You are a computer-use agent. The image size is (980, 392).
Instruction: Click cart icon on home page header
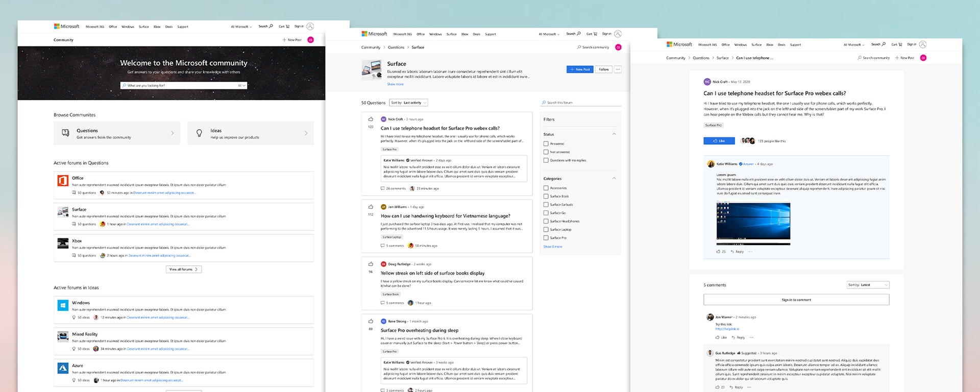pyautogui.click(x=287, y=27)
